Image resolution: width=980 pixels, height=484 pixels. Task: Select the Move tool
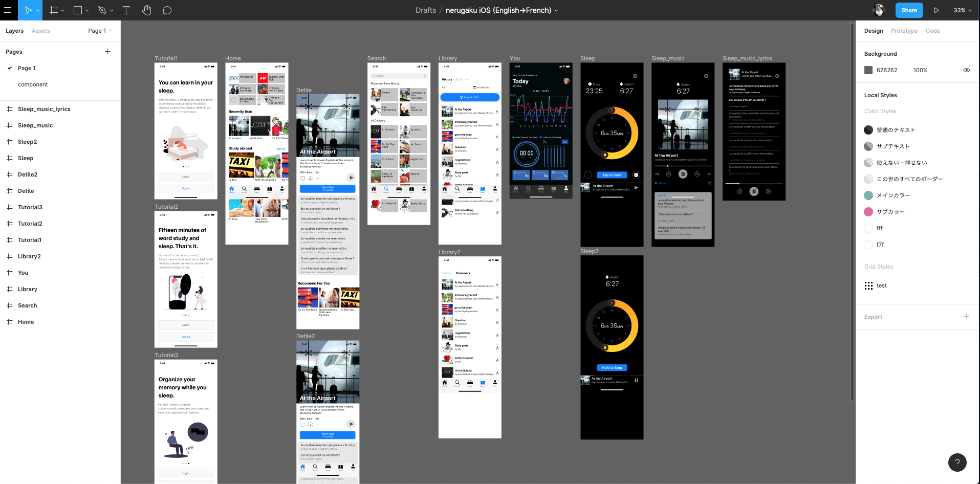pos(28,10)
